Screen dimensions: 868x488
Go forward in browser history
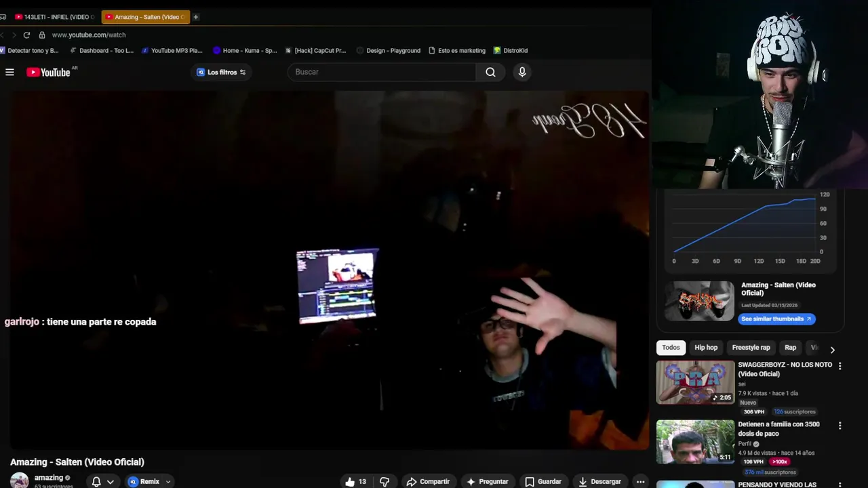(14, 35)
